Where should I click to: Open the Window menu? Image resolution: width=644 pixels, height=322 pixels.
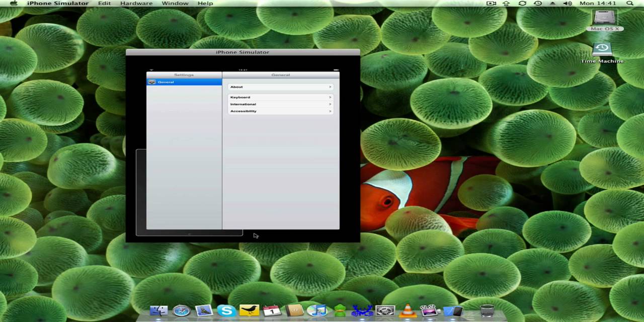[x=175, y=3]
